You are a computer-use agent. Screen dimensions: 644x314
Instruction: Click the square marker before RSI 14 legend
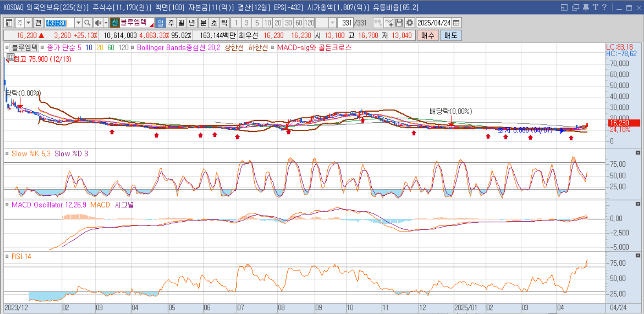coord(7,256)
